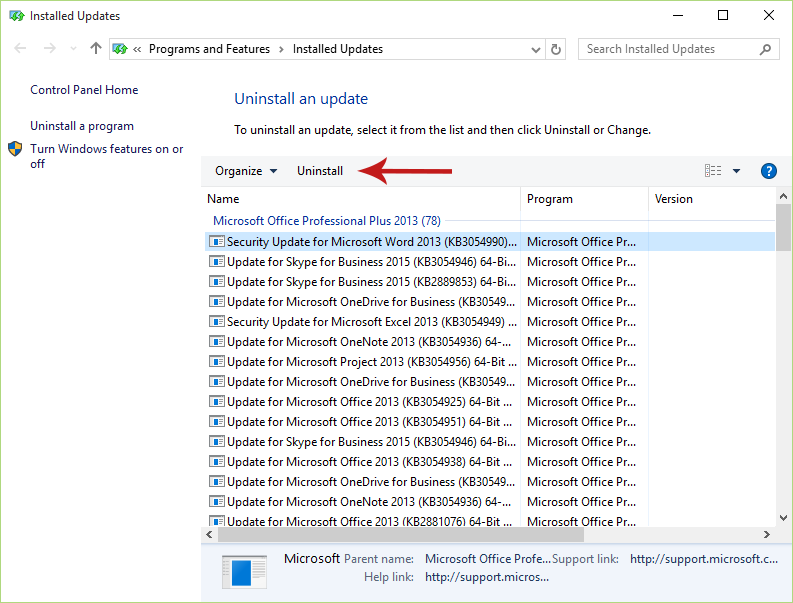Click Parent name value Microsoft Office Profe...

488,559
